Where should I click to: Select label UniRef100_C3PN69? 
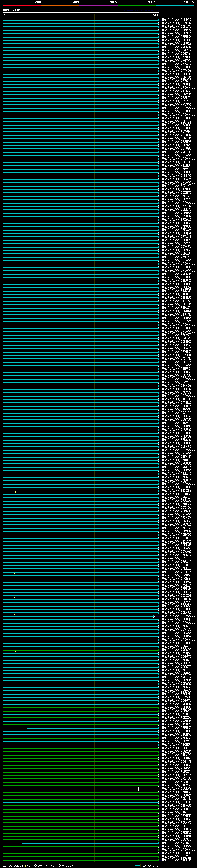(177, 765)
